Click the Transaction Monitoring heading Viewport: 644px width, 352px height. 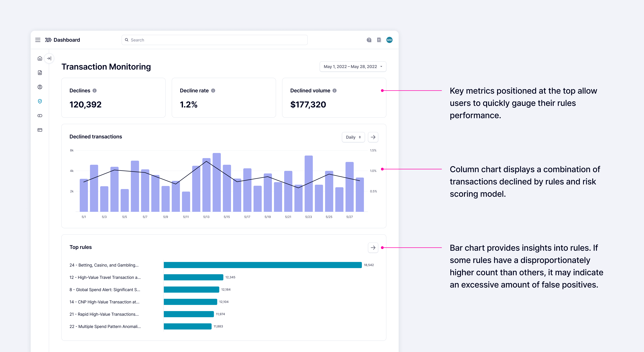click(106, 67)
